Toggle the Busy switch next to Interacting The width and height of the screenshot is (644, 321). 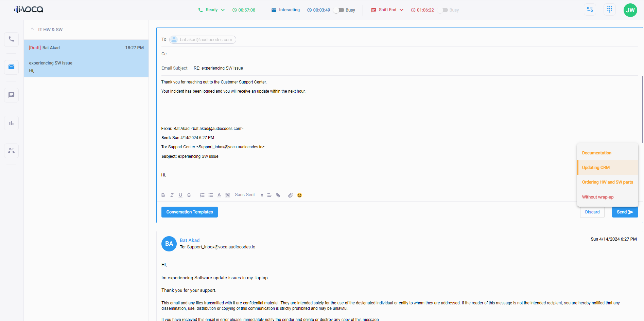click(339, 10)
